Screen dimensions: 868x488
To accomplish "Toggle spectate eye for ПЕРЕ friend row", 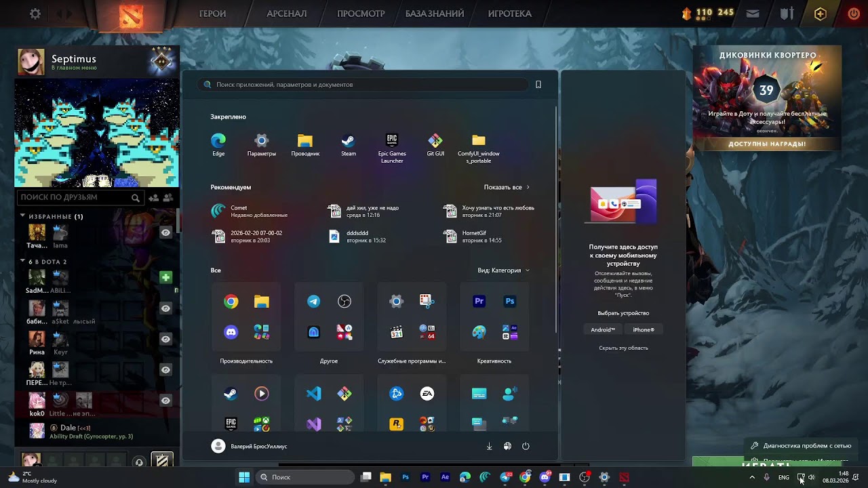I will click(165, 369).
